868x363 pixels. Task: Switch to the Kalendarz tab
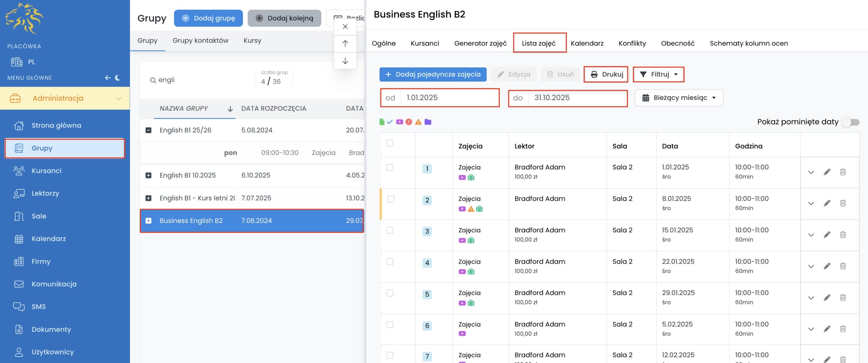587,43
